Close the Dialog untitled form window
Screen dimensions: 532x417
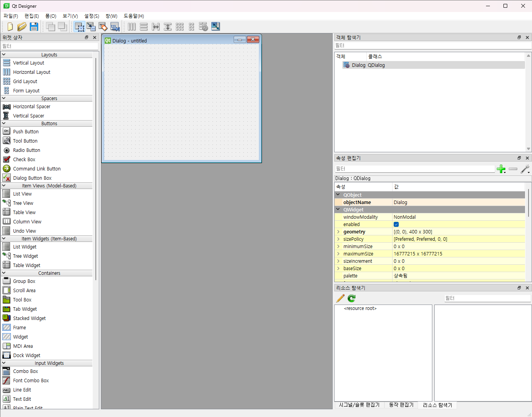tap(253, 39)
